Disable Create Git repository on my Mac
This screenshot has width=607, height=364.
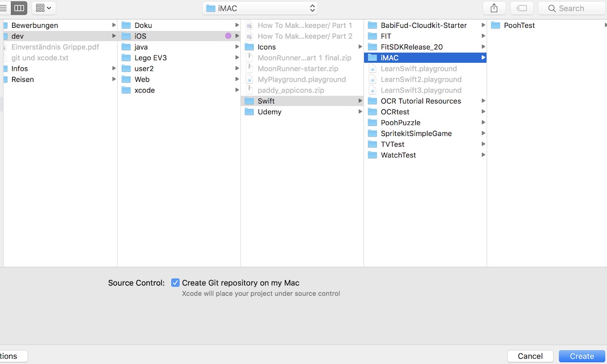pyautogui.click(x=175, y=283)
